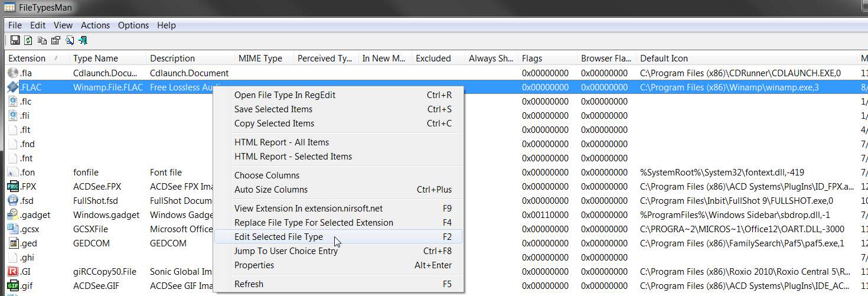Sort by the Description column header
This screenshot has height=296, width=868.
click(x=190, y=58)
